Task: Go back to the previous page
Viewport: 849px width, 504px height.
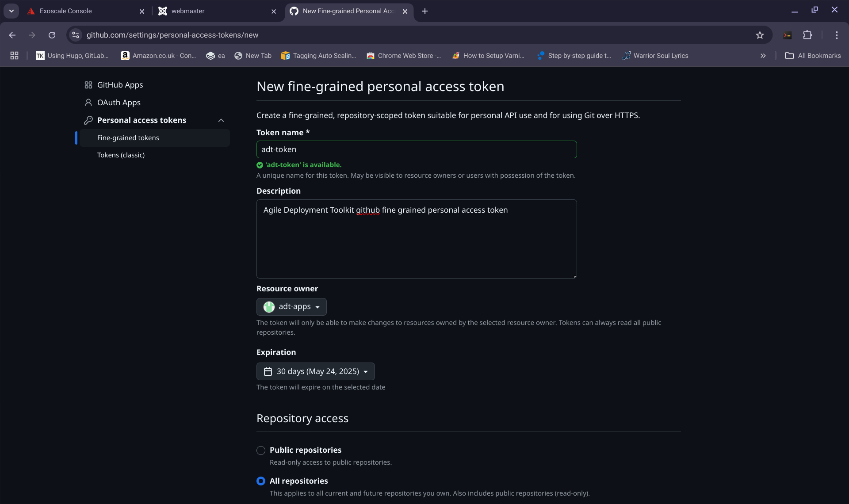Action: click(12, 35)
